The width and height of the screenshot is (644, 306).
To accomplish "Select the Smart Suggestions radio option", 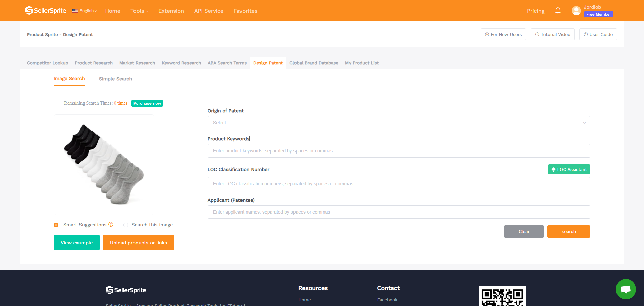I will [56, 225].
